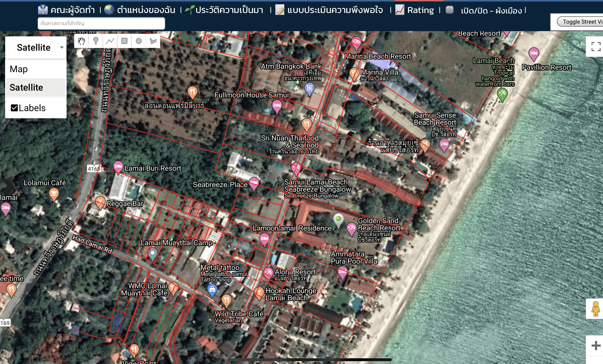
Task: Click the เปิด/ปิด - ผังเมือง label
Action: click(491, 11)
